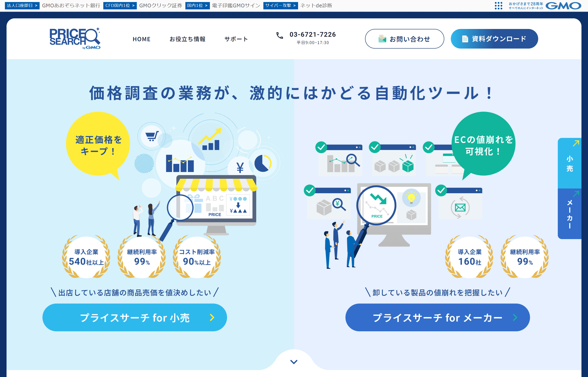Click the 導入企業 160社 badge
This screenshot has width=588, height=377.
tap(469, 257)
